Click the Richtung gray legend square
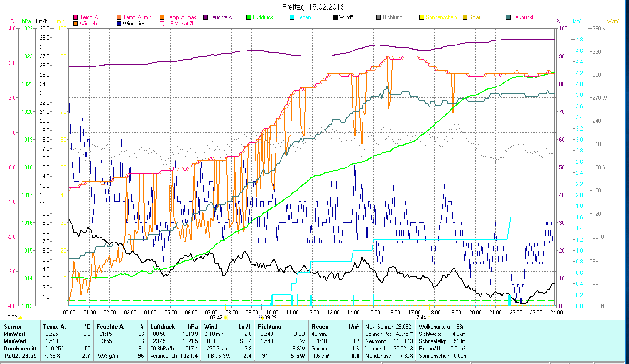Image resolution: width=629 pixels, height=364 pixels. click(378, 17)
